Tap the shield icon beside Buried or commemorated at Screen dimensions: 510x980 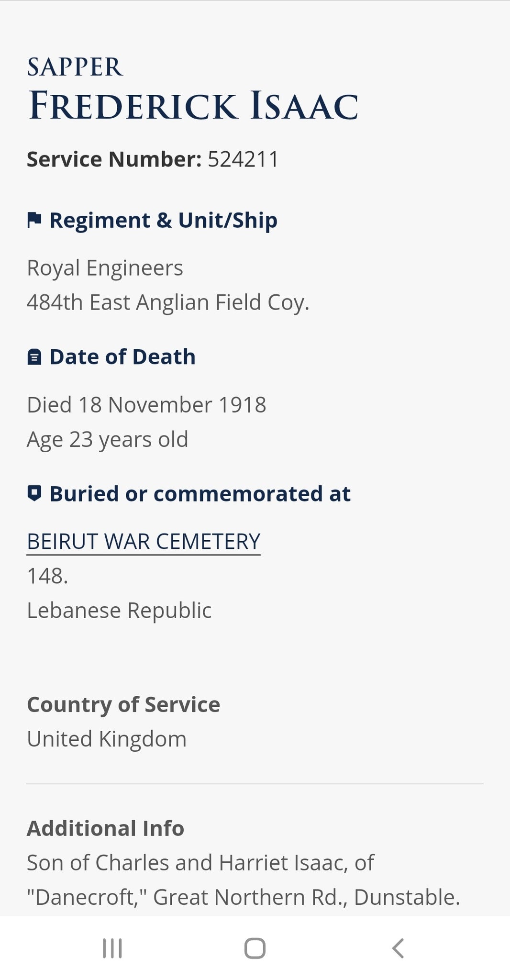pyautogui.click(x=34, y=493)
